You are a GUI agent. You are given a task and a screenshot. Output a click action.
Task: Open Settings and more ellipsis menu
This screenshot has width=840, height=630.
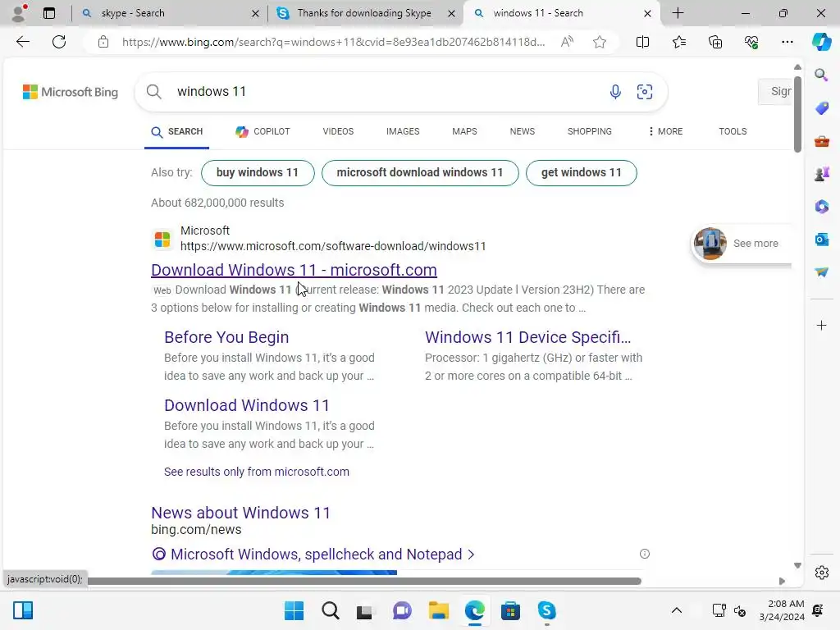tap(787, 42)
